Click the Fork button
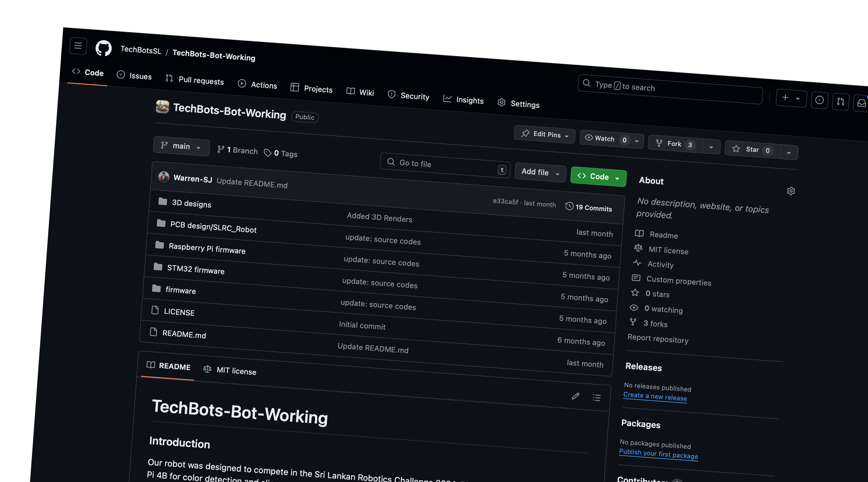The image size is (868, 482). coord(675,144)
